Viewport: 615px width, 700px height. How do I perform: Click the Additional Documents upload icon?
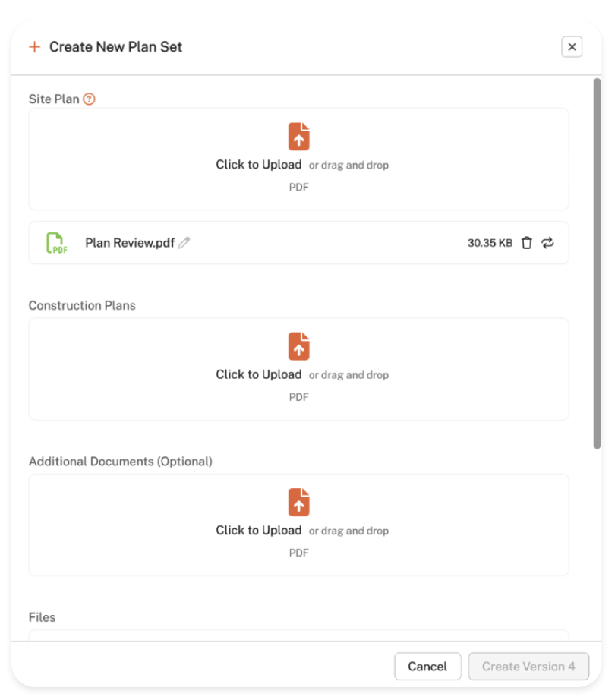[x=298, y=503]
